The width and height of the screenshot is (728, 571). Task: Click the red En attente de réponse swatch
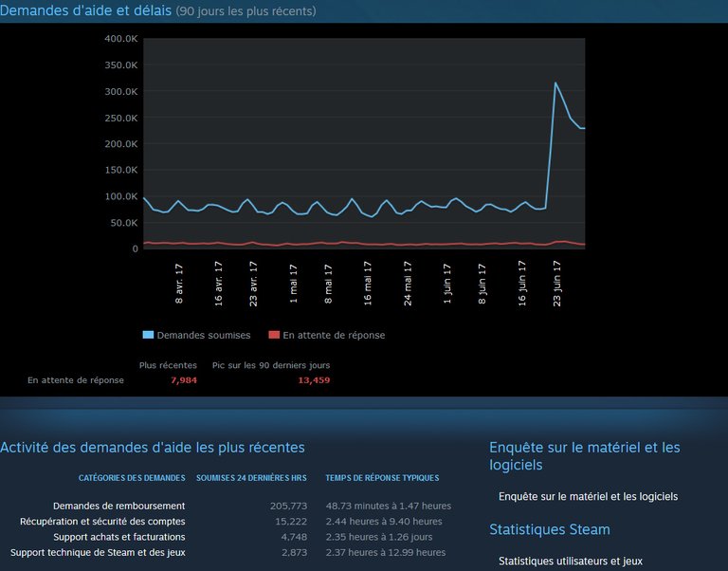[x=274, y=335]
